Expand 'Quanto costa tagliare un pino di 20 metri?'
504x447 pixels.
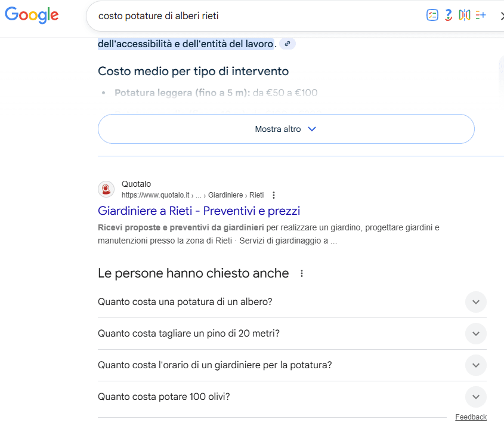(x=475, y=334)
